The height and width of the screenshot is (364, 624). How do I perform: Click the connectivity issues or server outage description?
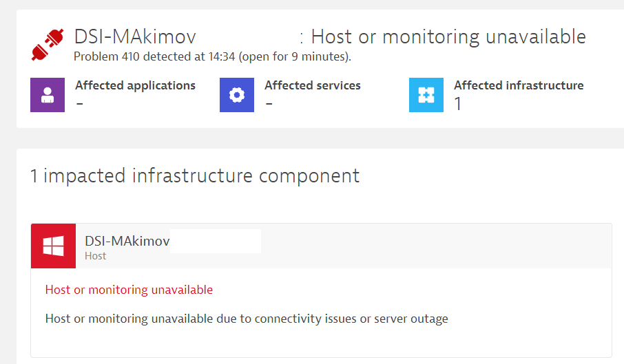(247, 319)
